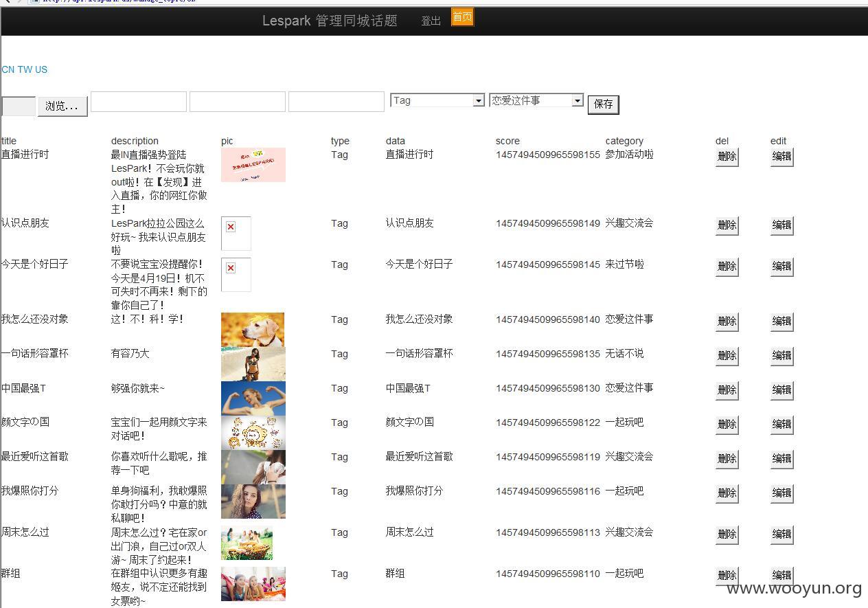Screen dimensions: 868x608
Task: Click the thumbnail for 最近爱听这首歌
Action: pyautogui.click(x=253, y=467)
